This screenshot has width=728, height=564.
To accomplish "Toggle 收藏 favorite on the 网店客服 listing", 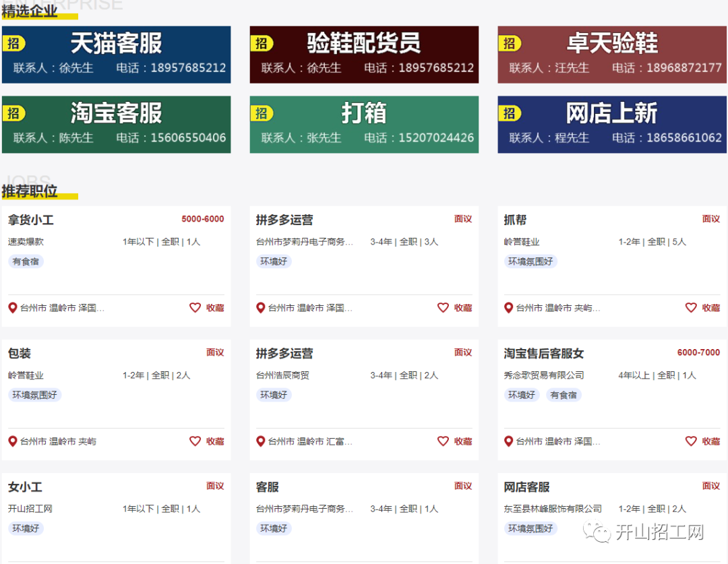I will [702, 561].
